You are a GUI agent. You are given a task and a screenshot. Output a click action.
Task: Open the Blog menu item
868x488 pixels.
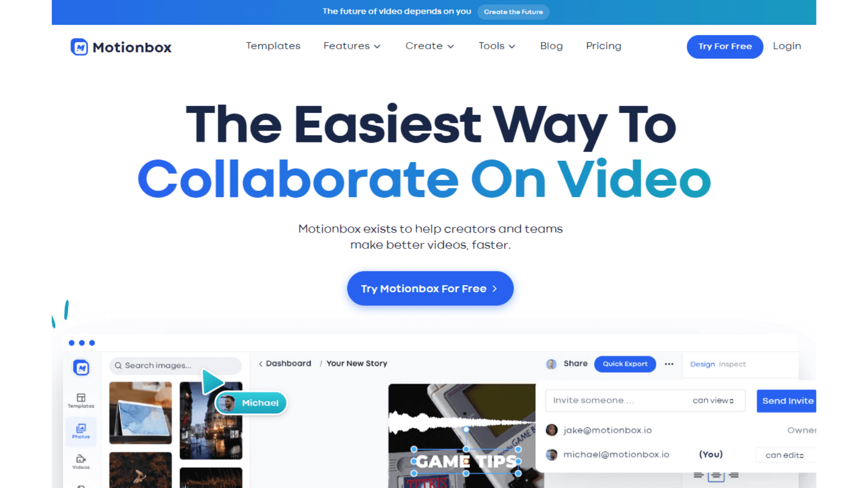pos(550,46)
